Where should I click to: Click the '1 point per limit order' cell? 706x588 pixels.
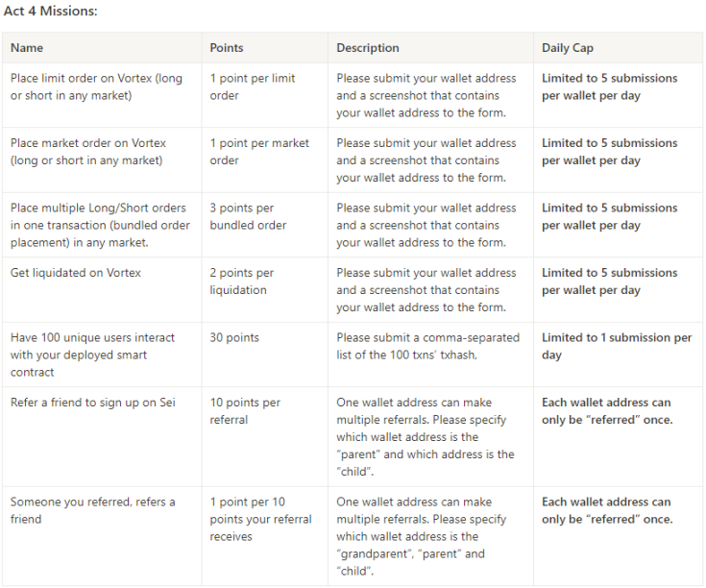click(x=253, y=86)
